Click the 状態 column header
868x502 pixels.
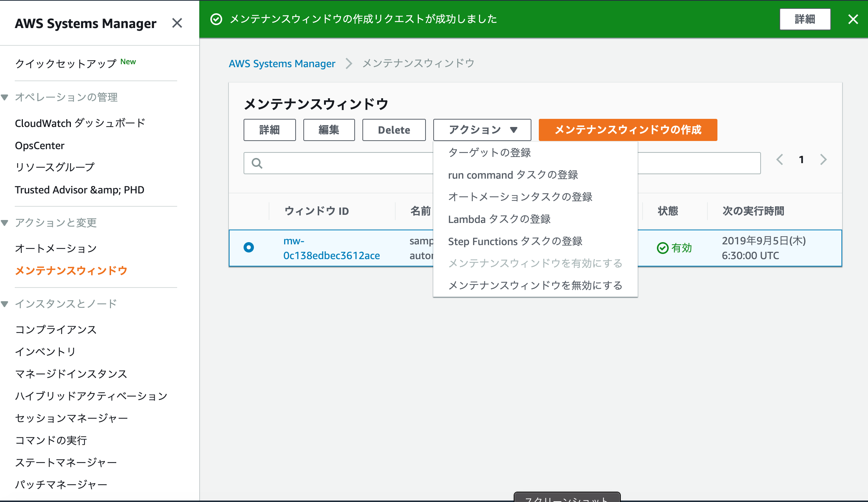point(668,211)
